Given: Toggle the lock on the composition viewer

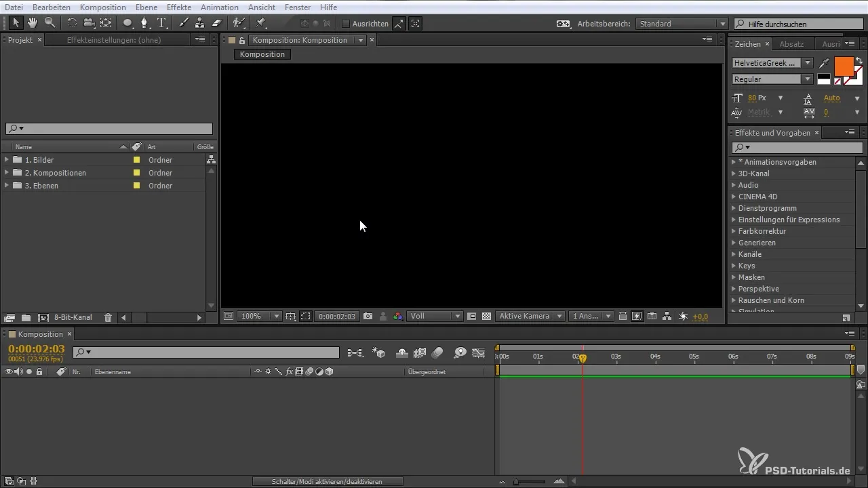Looking at the screenshot, I should pos(242,41).
